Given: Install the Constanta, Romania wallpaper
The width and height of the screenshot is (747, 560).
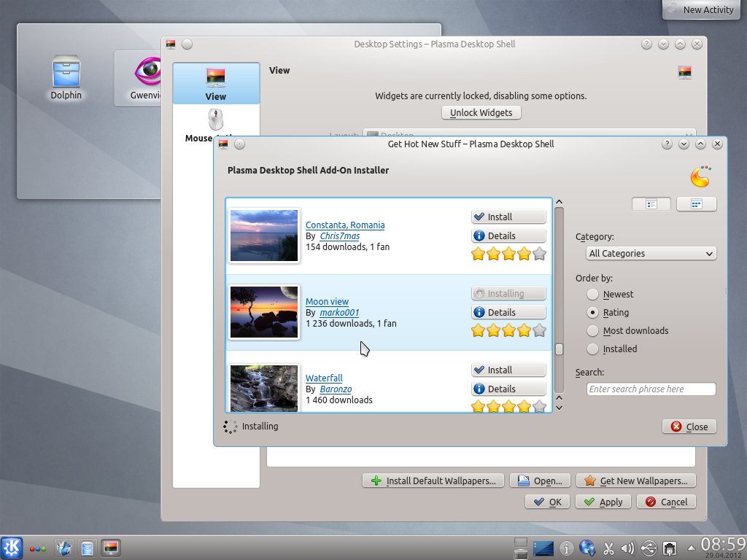Looking at the screenshot, I should [508, 217].
